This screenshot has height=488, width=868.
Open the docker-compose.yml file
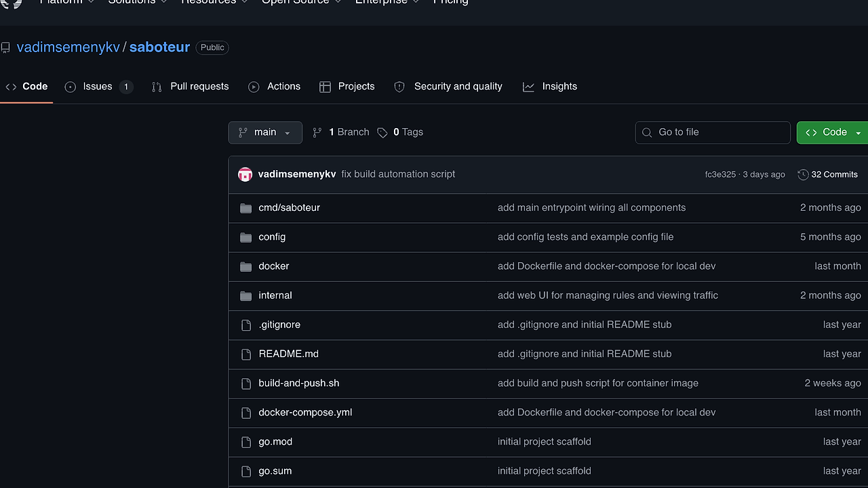305,411
